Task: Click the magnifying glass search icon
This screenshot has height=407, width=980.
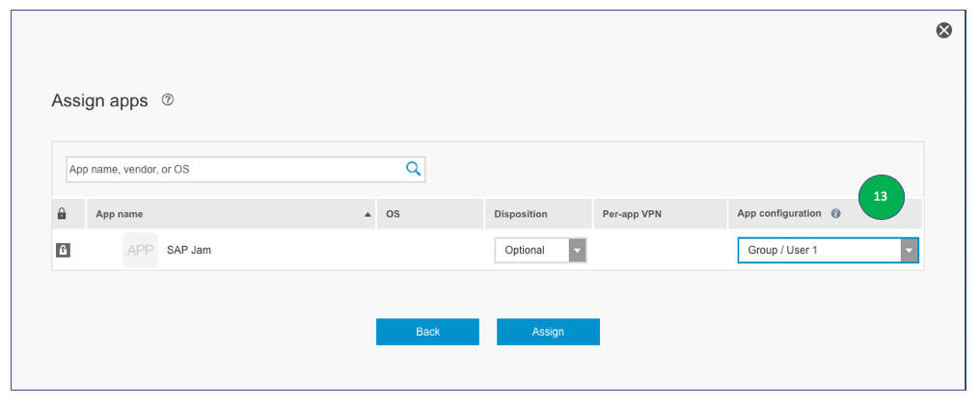Action: point(414,169)
